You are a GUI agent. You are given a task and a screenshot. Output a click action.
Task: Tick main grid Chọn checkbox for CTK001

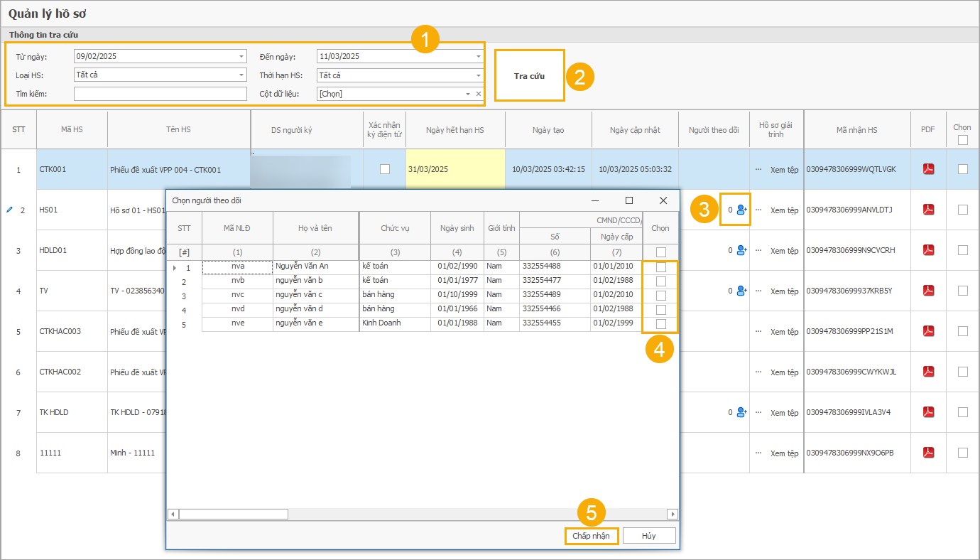click(x=963, y=169)
